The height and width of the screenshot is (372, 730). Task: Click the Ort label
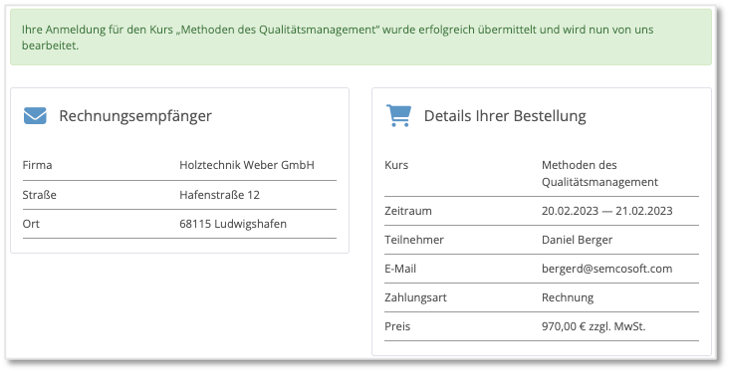point(31,224)
